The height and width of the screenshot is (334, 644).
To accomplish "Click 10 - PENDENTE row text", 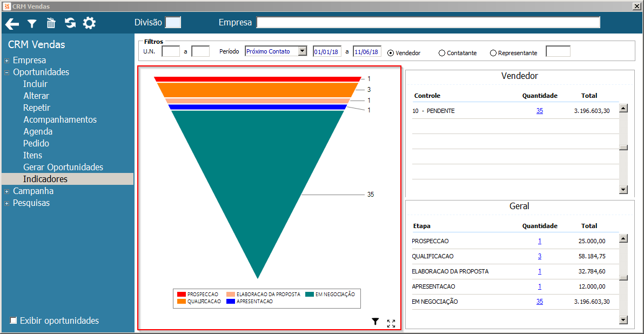I will (x=433, y=111).
